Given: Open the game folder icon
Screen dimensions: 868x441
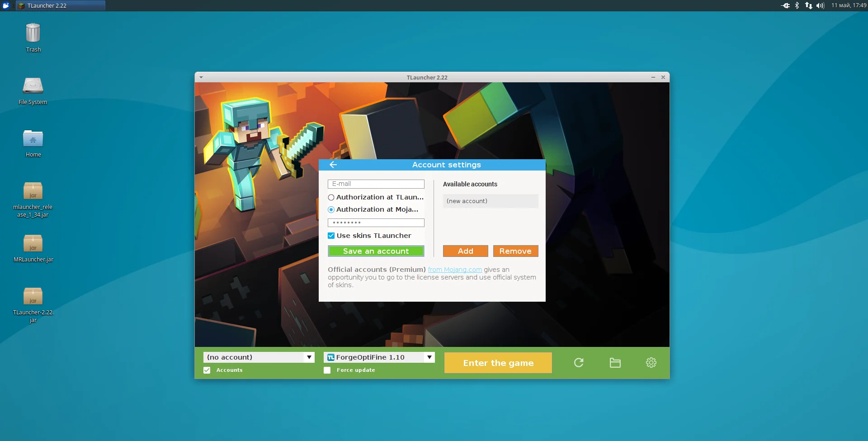Looking at the screenshot, I should 615,363.
